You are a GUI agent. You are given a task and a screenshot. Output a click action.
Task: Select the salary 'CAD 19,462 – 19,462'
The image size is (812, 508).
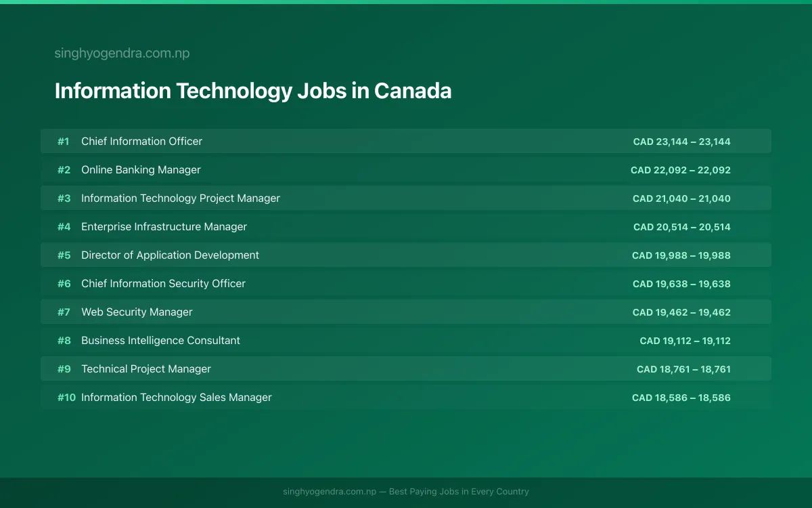[681, 312]
